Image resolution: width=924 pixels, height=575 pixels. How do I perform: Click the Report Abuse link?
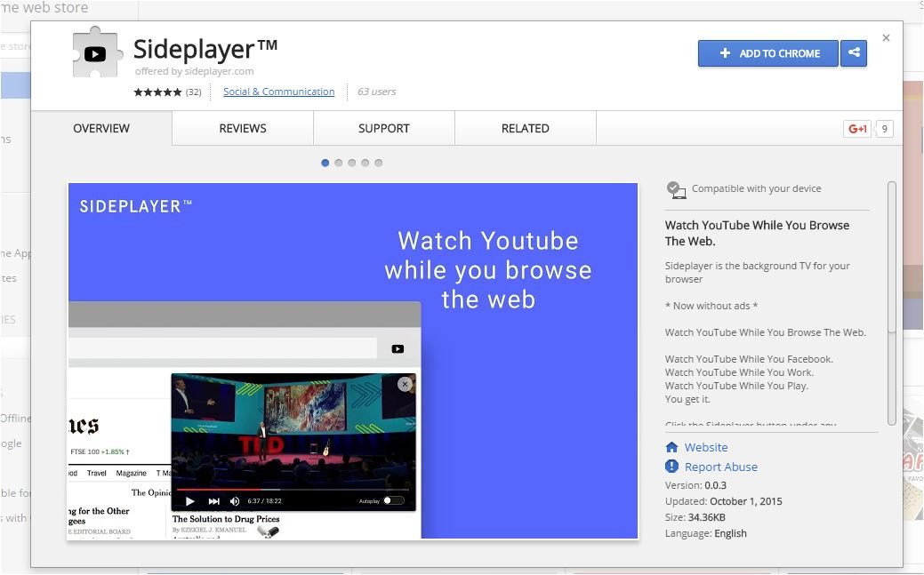[x=720, y=467]
